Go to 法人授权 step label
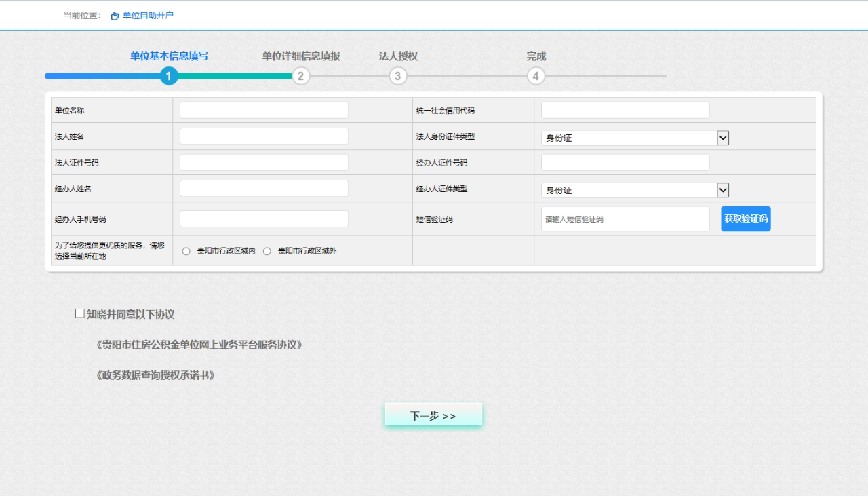Viewport: 868px width, 496px height. (x=398, y=56)
